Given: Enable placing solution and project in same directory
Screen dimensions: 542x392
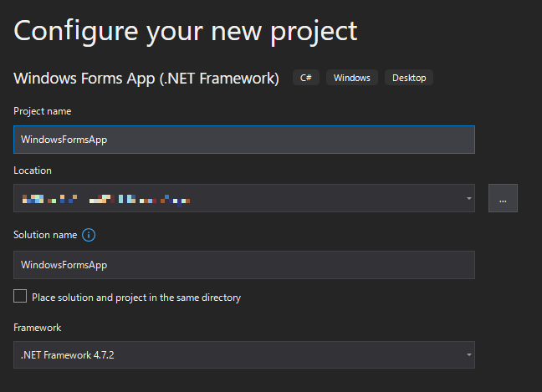Looking at the screenshot, I should coord(20,296).
